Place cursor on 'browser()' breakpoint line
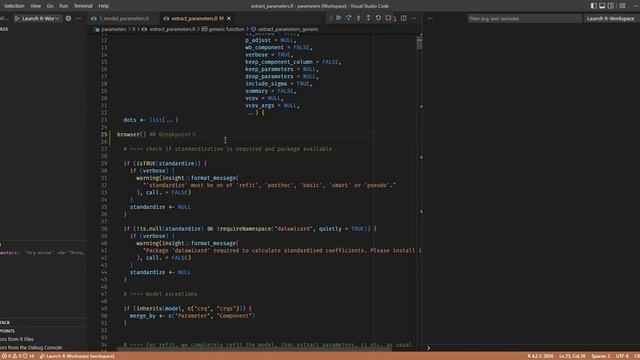This screenshot has height=360, width=640. point(156,134)
